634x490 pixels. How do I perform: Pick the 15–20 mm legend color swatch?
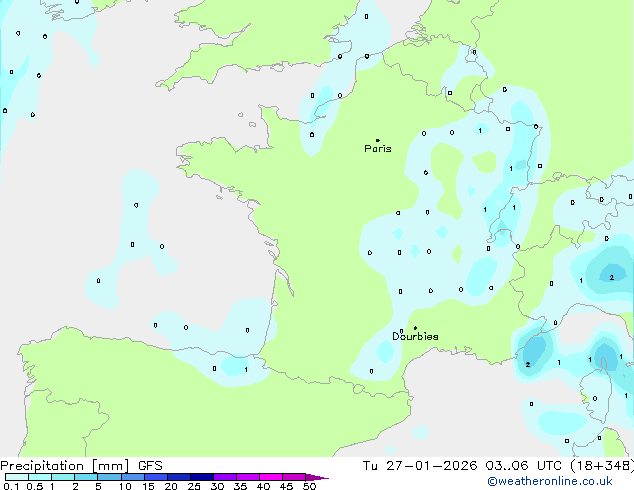[156, 477]
